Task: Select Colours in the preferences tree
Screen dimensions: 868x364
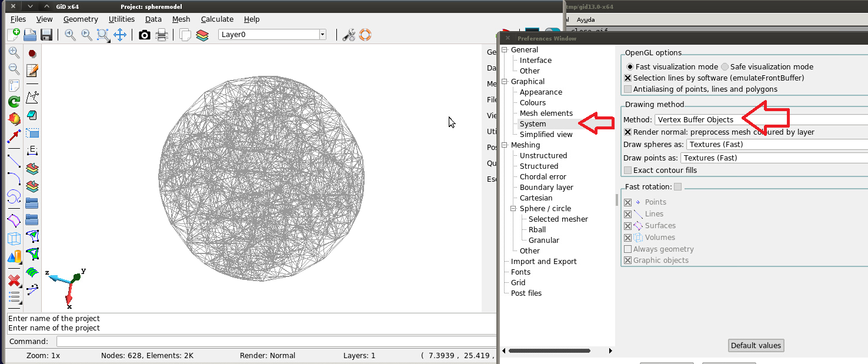Action: (532, 103)
